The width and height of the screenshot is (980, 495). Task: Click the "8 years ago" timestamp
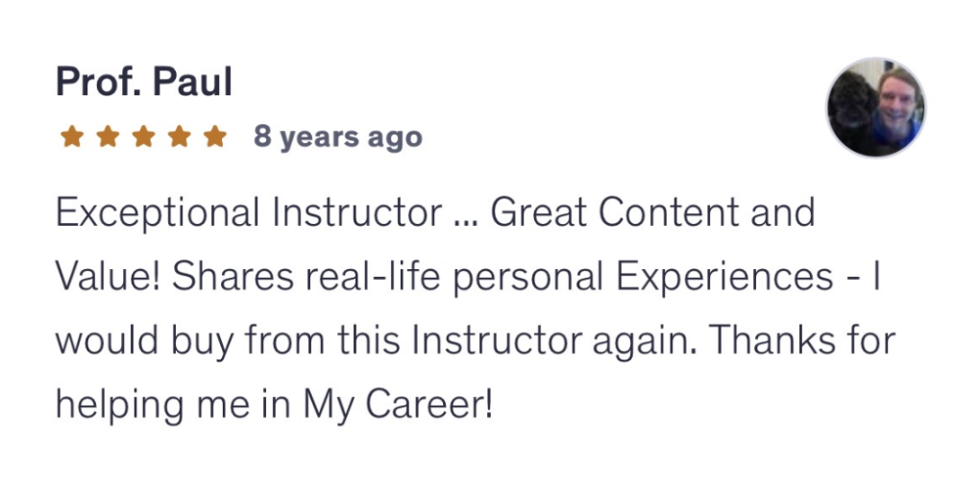click(338, 136)
